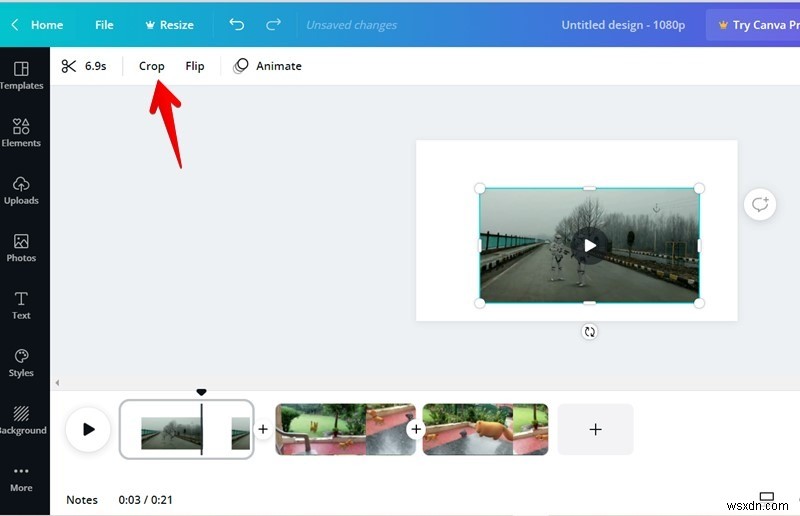The image size is (800, 516).
Task: Add transition between second and third clips
Action: coord(416,429)
